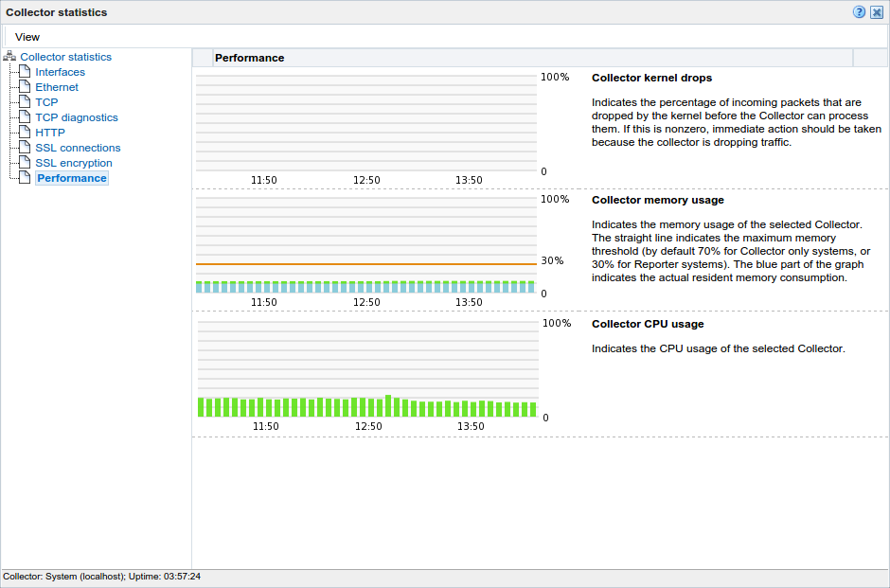The image size is (890, 588).
Task: Open the TCP diagnostics page
Action: pyautogui.click(x=77, y=117)
